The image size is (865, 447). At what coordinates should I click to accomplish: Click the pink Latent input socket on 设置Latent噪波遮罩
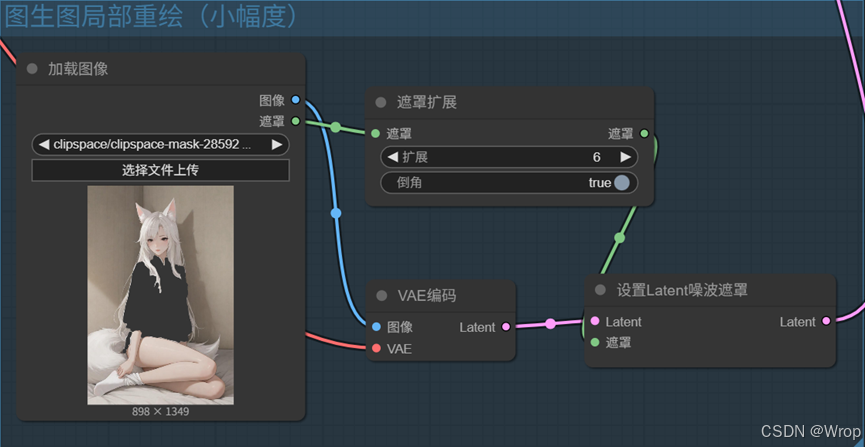coord(595,321)
